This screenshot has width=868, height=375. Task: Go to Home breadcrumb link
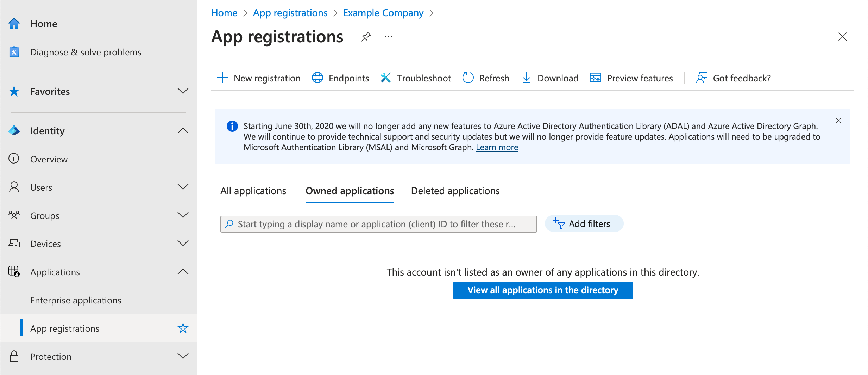(x=224, y=13)
